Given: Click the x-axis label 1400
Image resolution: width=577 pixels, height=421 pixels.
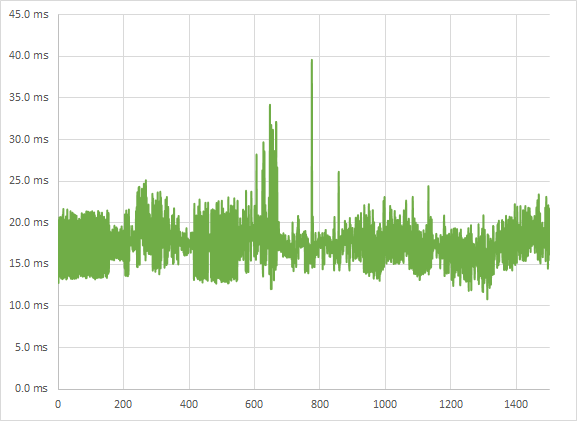Looking at the screenshot, I should point(516,404).
